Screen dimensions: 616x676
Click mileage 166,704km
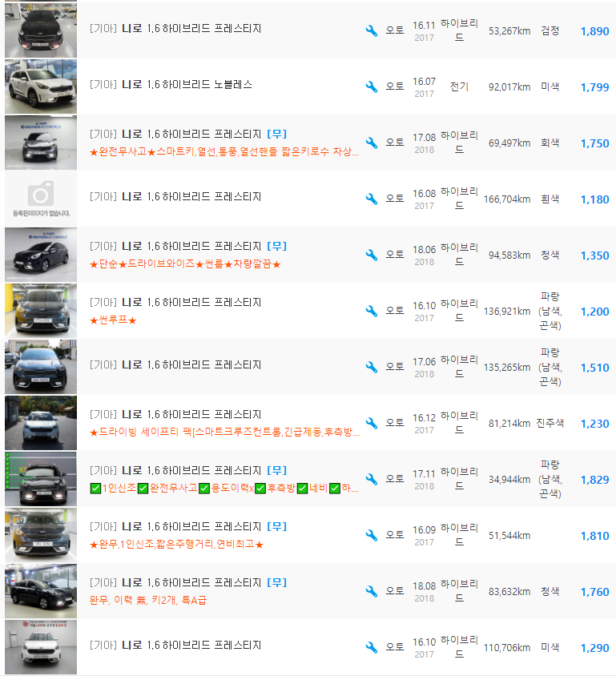[507, 199]
